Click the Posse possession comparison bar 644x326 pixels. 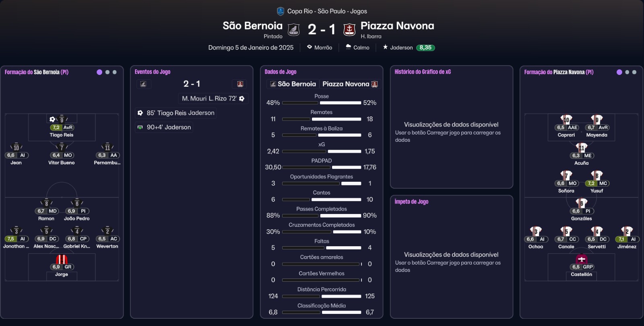click(x=322, y=103)
